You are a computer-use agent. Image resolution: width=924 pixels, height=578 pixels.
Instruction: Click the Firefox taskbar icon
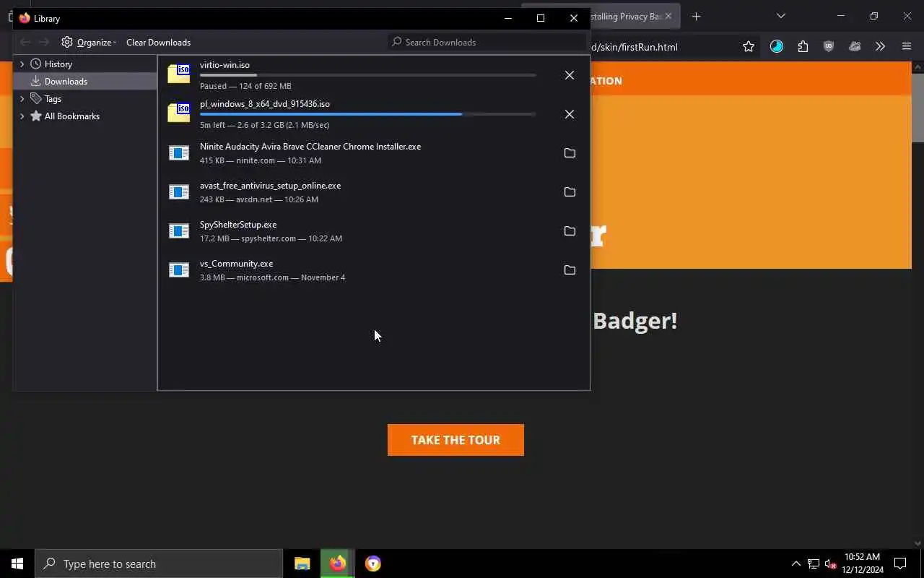click(338, 564)
